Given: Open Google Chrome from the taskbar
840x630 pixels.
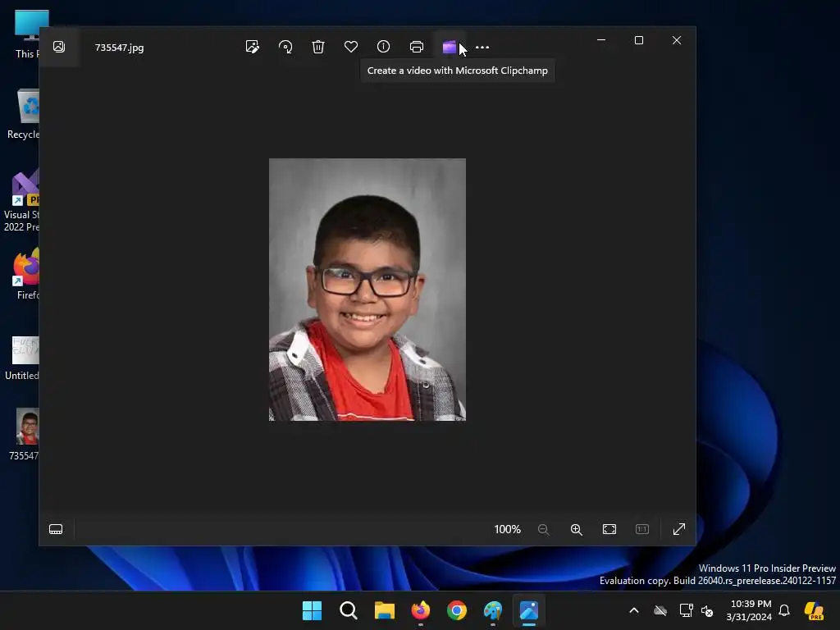Looking at the screenshot, I should tap(456, 610).
